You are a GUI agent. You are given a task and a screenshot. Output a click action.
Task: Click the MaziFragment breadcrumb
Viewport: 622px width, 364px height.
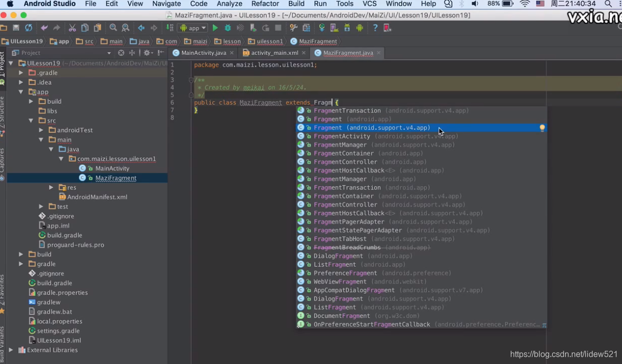314,42
